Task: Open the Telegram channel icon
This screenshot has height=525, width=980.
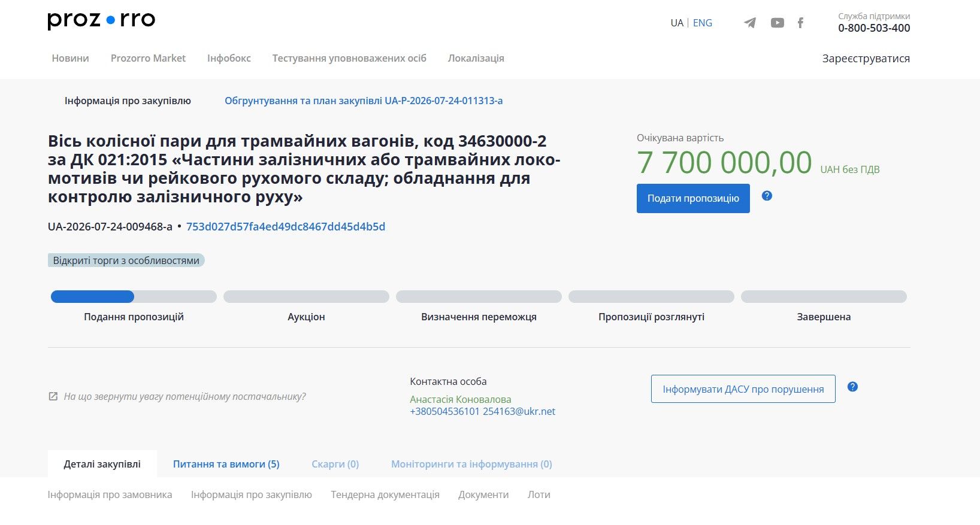Action: [750, 23]
